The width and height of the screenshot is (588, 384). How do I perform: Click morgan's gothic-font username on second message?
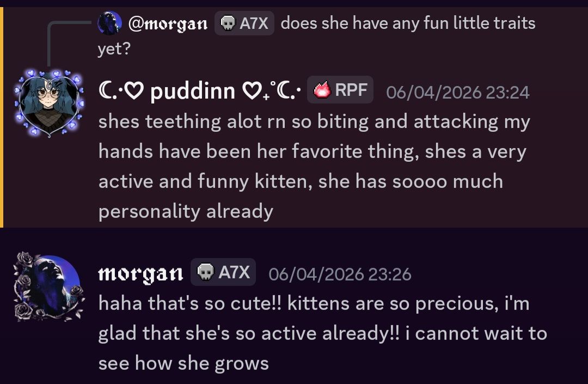pyautogui.click(x=140, y=273)
